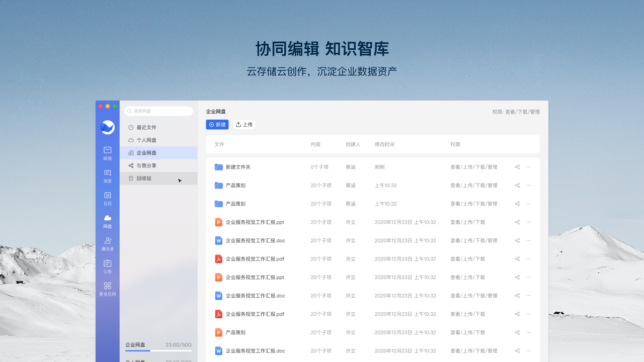The image size is (644, 362).
Task: Open the 通讯录 contacts icon
Action: point(108,241)
